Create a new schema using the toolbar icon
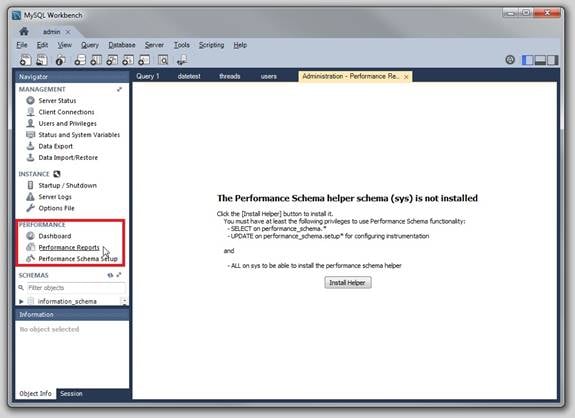The width and height of the screenshot is (575, 418). point(80,60)
